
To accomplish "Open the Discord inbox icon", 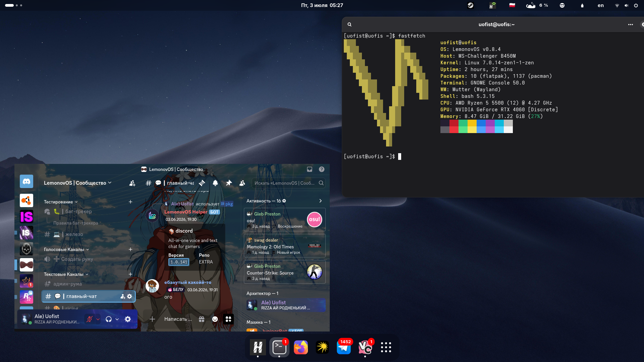I will [310, 169].
